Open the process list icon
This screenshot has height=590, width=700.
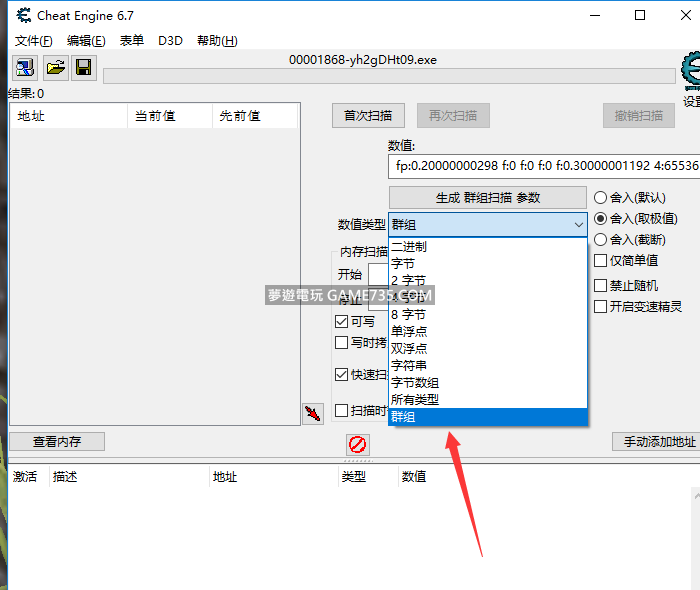coord(25,68)
